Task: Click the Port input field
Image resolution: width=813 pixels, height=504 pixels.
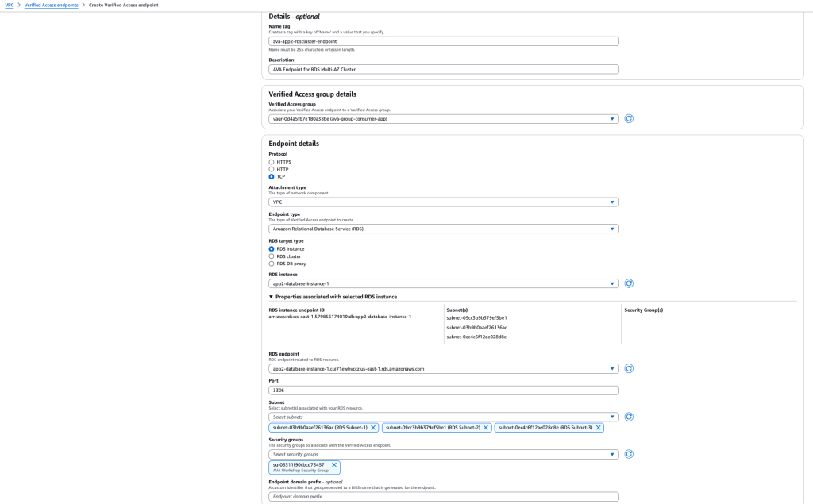Action: point(443,390)
